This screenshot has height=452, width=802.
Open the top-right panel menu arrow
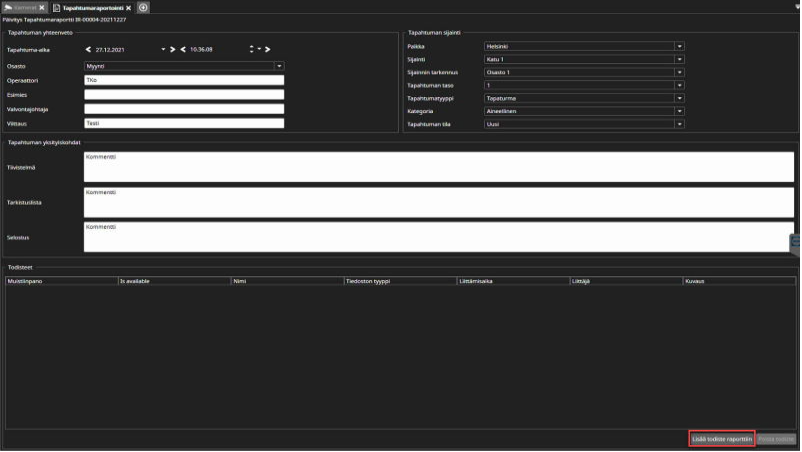tap(796, 6)
